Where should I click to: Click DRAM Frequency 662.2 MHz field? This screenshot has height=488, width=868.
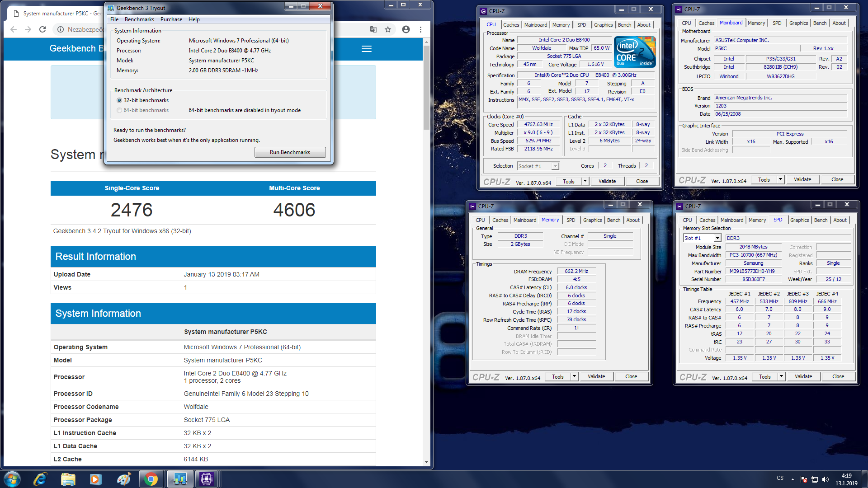click(x=576, y=271)
